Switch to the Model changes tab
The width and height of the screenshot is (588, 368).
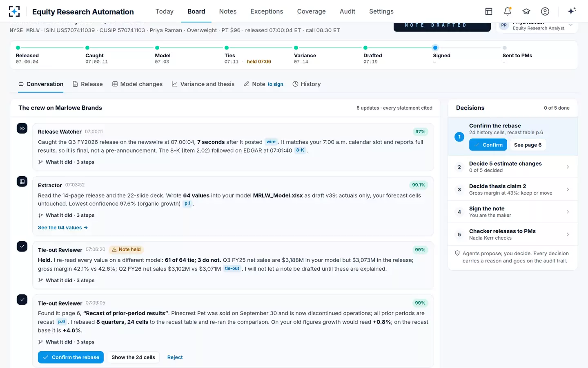[x=137, y=84]
